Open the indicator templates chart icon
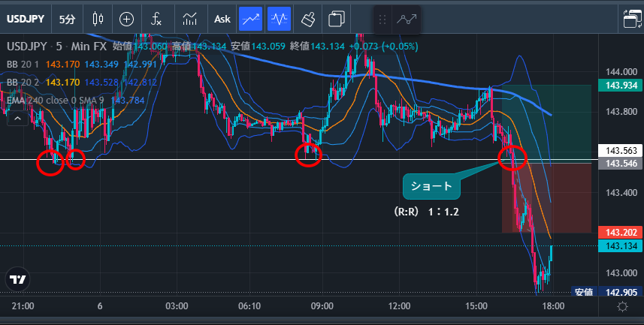The width and height of the screenshot is (644, 325). 190,19
